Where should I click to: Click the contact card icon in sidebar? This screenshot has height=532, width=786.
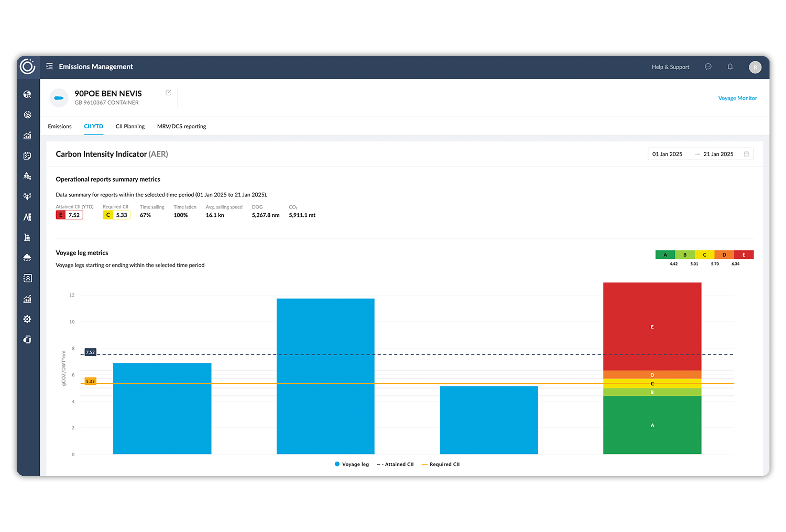coord(27,278)
